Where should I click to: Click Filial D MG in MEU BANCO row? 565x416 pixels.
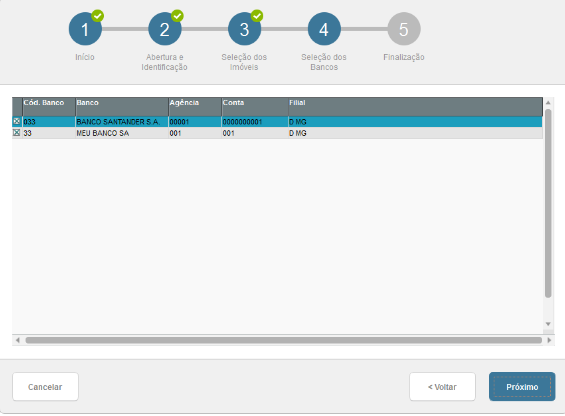pyautogui.click(x=415, y=133)
